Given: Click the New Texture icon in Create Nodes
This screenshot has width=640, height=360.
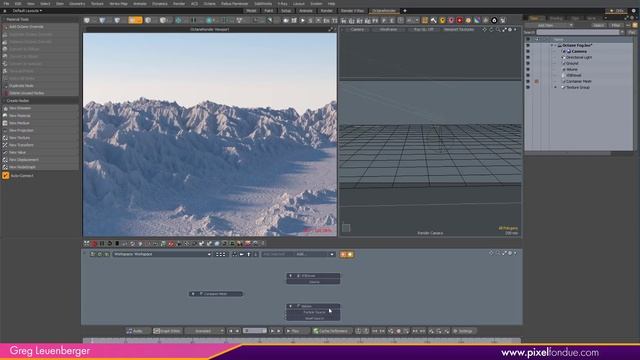Looking at the screenshot, I should 5,138.
